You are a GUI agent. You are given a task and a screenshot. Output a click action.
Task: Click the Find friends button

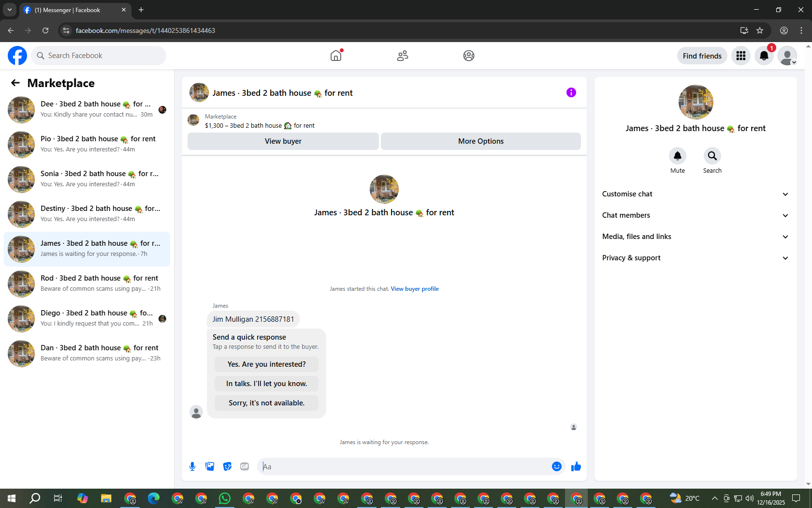pyautogui.click(x=702, y=56)
